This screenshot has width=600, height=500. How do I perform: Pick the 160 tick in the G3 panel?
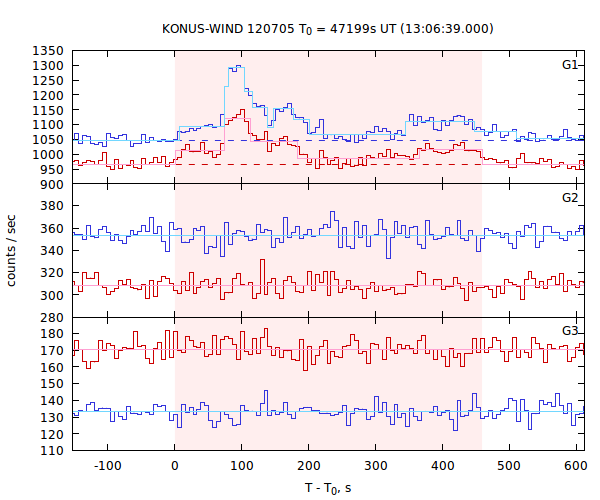pyautogui.click(x=52, y=367)
